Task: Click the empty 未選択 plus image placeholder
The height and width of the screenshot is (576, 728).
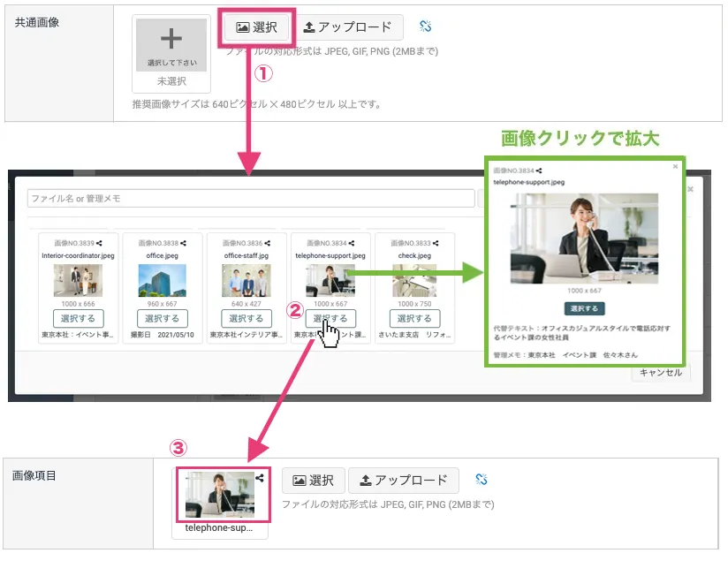Action: (171, 44)
